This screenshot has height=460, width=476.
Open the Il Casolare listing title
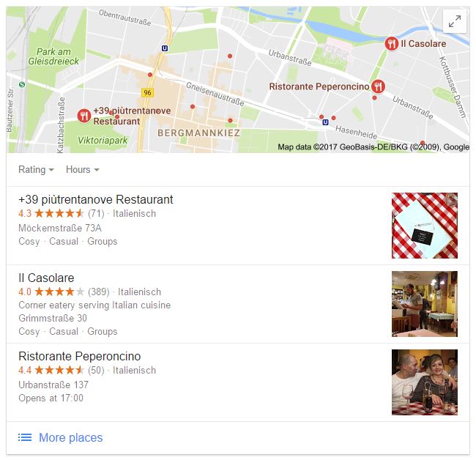(x=46, y=278)
